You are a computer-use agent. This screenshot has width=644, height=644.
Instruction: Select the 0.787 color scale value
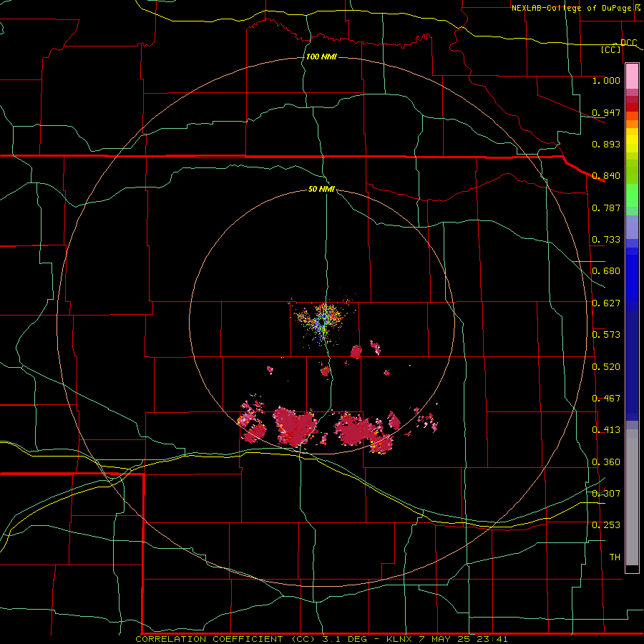(x=606, y=208)
